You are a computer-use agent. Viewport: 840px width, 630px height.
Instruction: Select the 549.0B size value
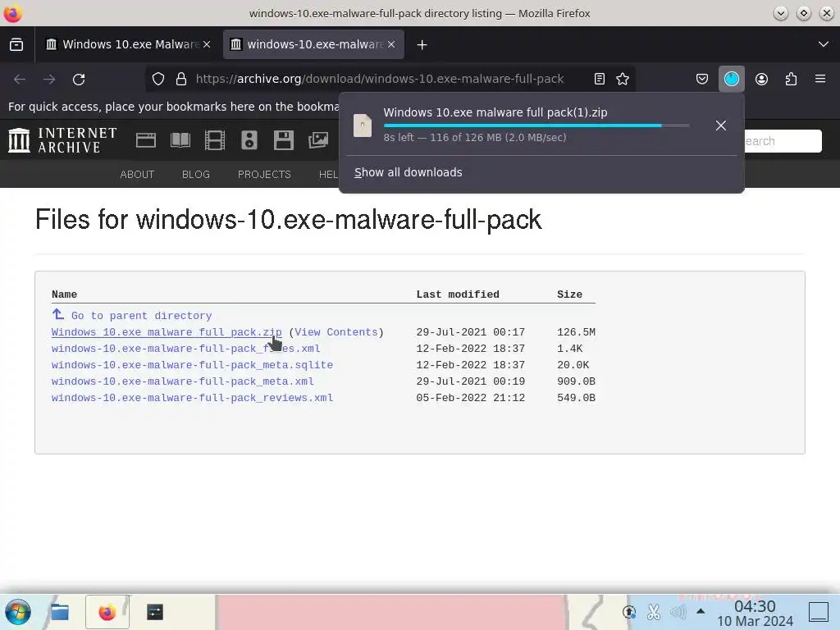pyautogui.click(x=577, y=398)
